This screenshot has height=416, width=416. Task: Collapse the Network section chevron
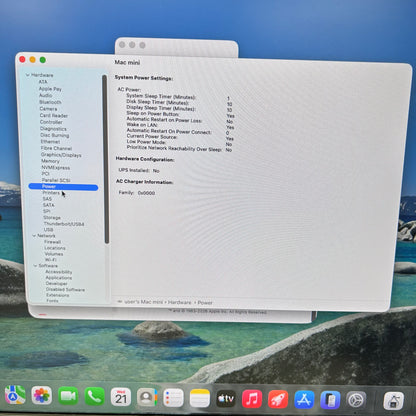[34, 236]
